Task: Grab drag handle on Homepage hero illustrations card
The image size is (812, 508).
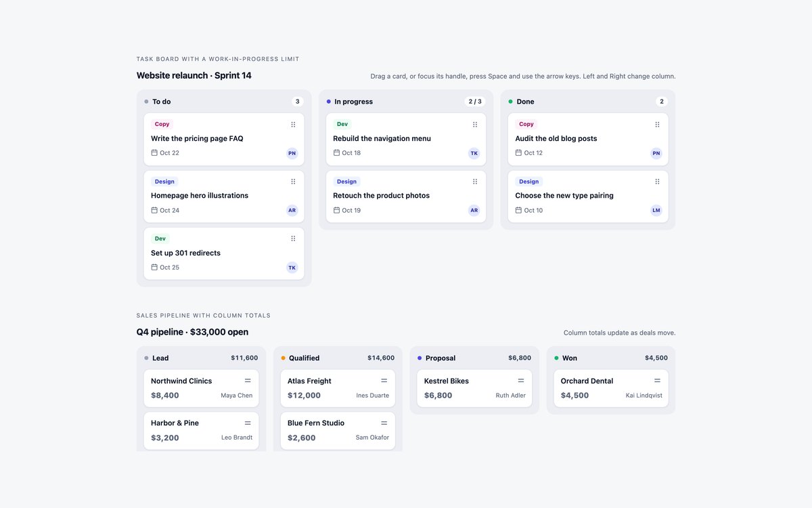Action: point(293,182)
